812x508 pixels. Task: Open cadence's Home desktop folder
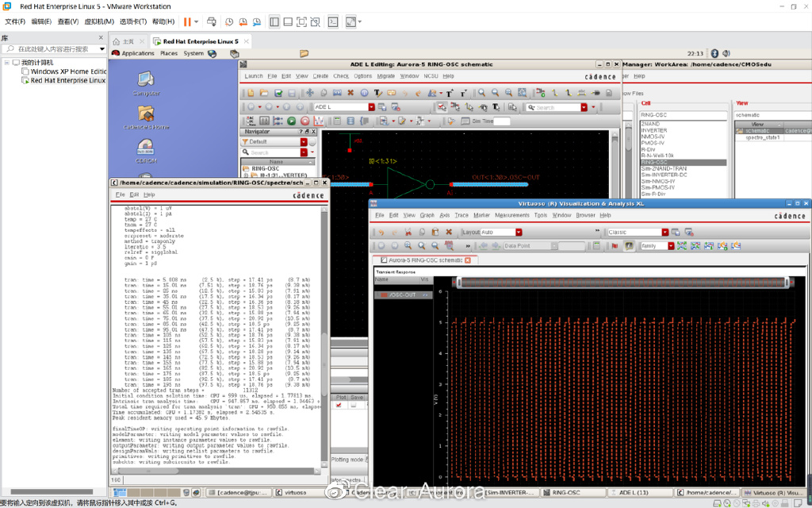pos(146,117)
